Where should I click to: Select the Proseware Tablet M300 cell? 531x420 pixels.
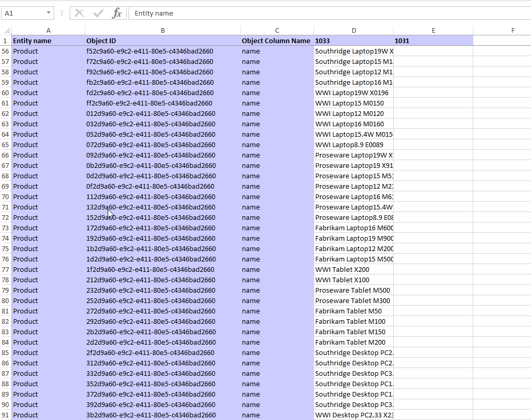[x=354, y=301]
